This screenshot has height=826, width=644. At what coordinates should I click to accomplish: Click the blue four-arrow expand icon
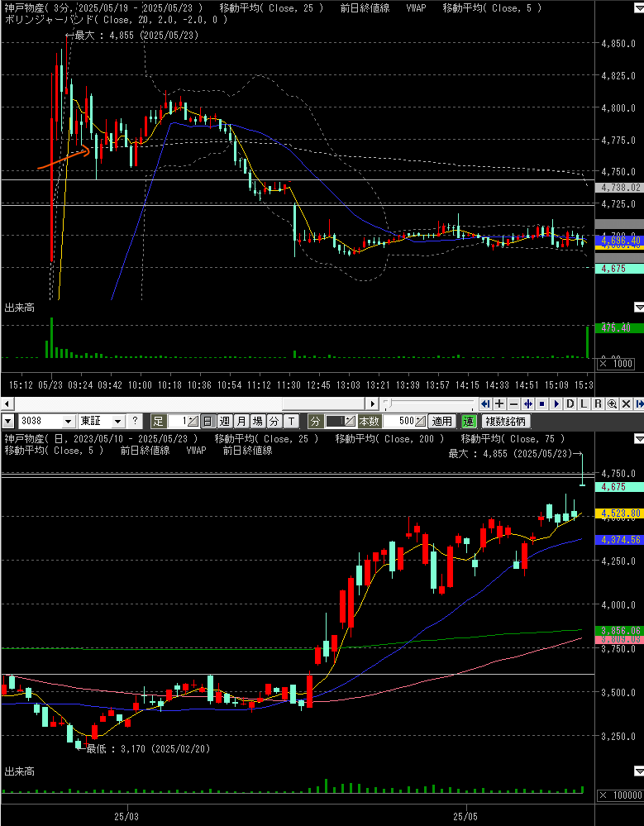coord(527,404)
